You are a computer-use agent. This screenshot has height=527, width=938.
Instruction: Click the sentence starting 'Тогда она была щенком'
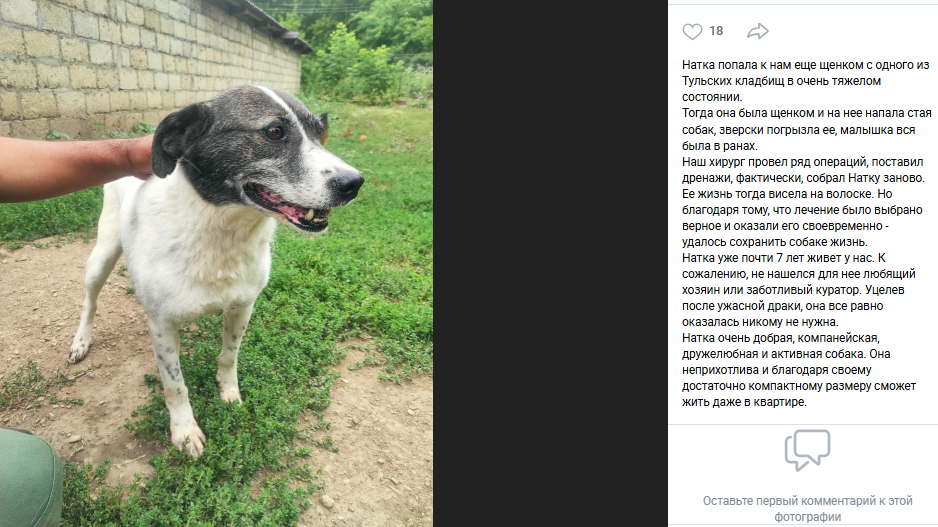pyautogui.click(x=806, y=129)
